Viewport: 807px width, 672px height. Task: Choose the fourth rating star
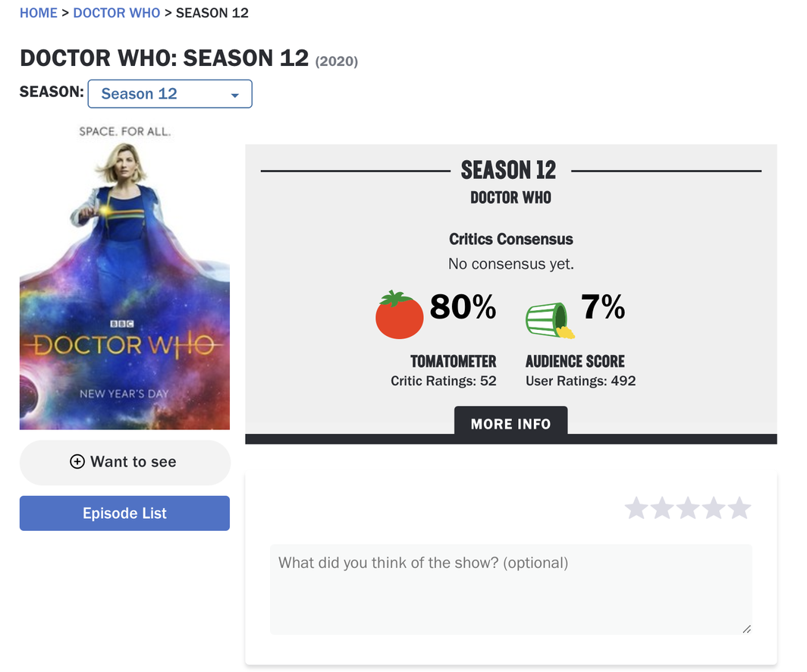[714, 508]
